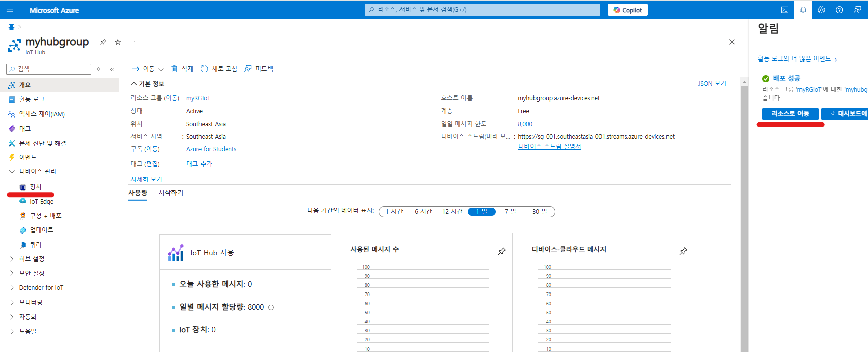Collapse the left sidebar menu
The width and height of the screenshot is (868, 352).
112,69
